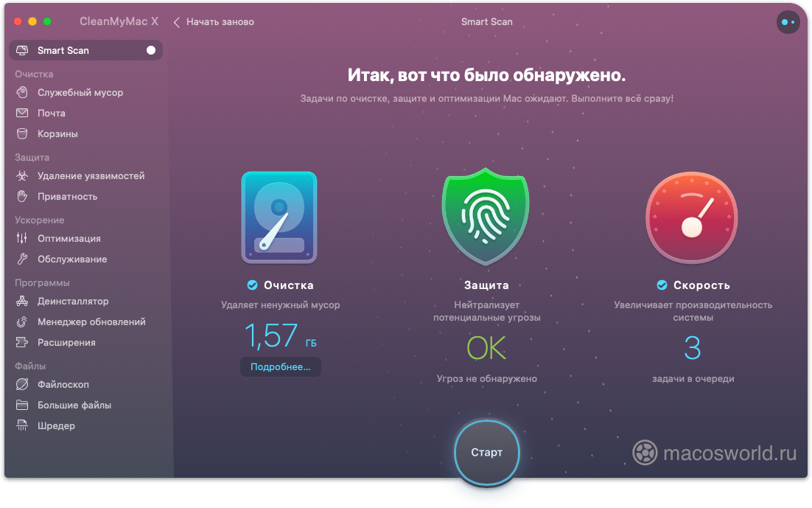Click the задачи в очереди text

point(693,379)
